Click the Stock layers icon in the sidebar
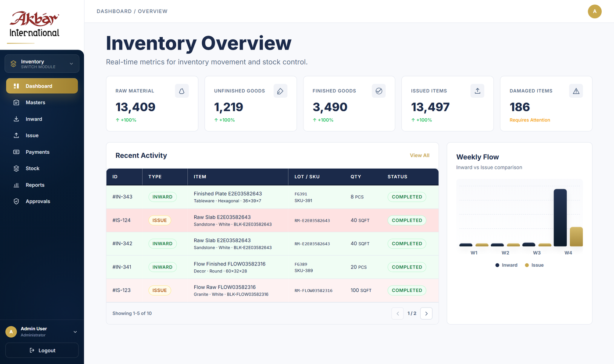 point(16,168)
